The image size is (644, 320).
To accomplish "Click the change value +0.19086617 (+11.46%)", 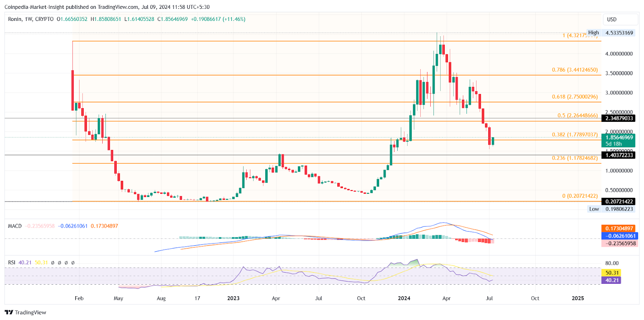I will pos(218,19).
